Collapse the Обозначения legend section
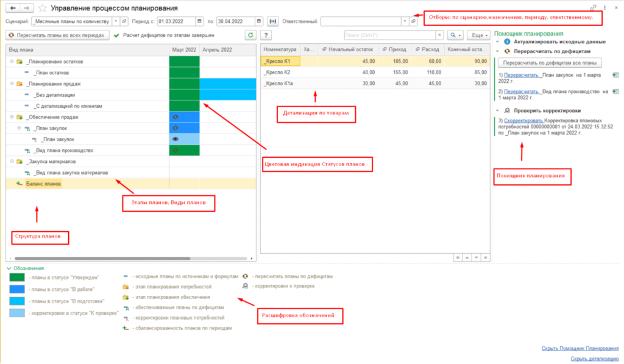Screen dimensions: 624x364 point(9,268)
